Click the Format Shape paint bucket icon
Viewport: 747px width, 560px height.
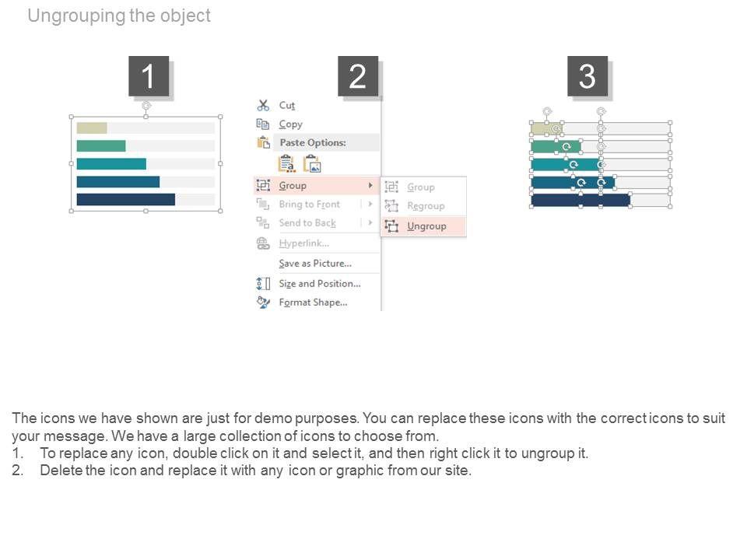[x=263, y=302]
